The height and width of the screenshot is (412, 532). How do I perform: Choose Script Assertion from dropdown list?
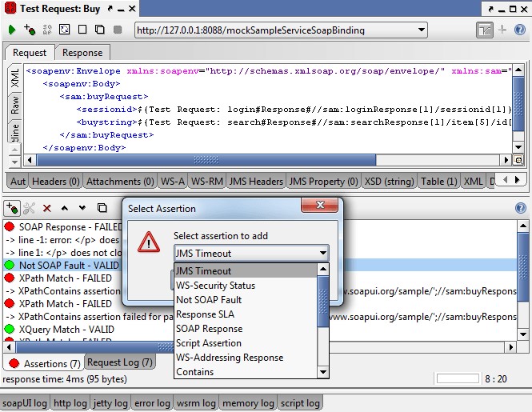tap(208, 343)
